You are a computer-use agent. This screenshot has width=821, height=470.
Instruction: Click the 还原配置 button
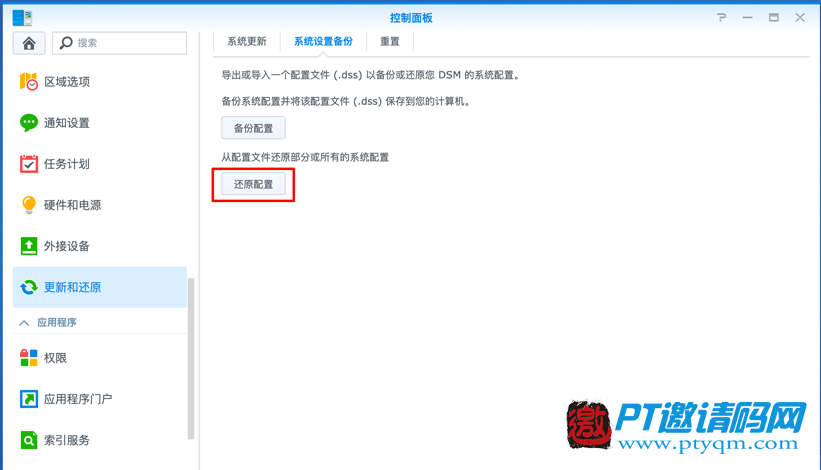pyautogui.click(x=253, y=185)
